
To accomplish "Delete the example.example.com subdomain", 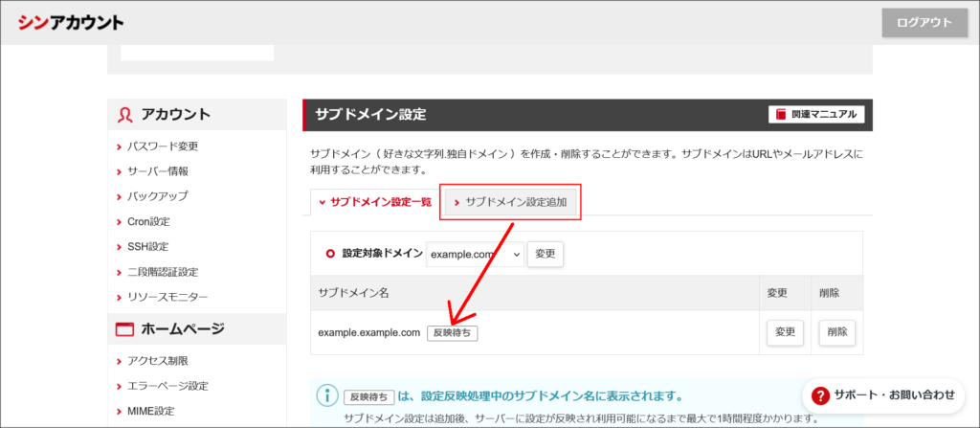I will pyautogui.click(x=836, y=332).
